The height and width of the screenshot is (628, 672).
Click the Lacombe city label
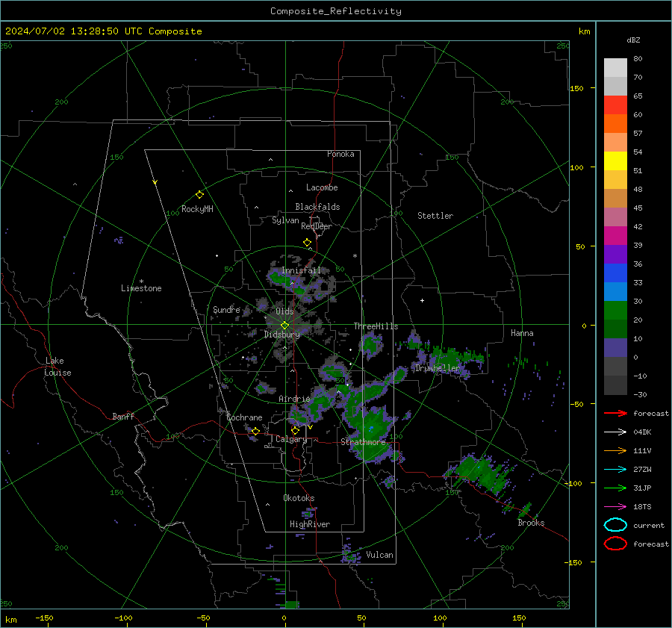322,187
